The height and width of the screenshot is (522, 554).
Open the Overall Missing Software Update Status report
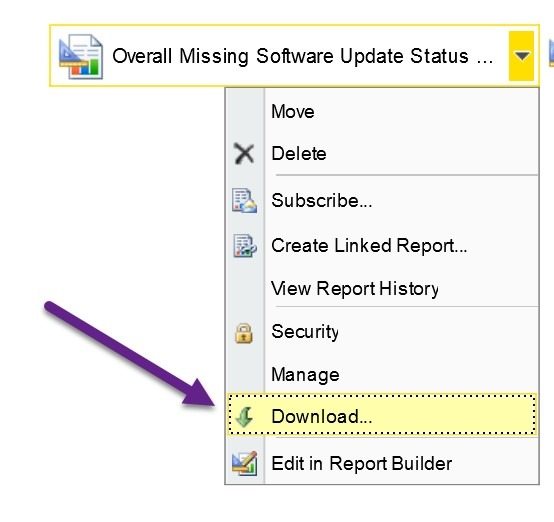(x=302, y=56)
